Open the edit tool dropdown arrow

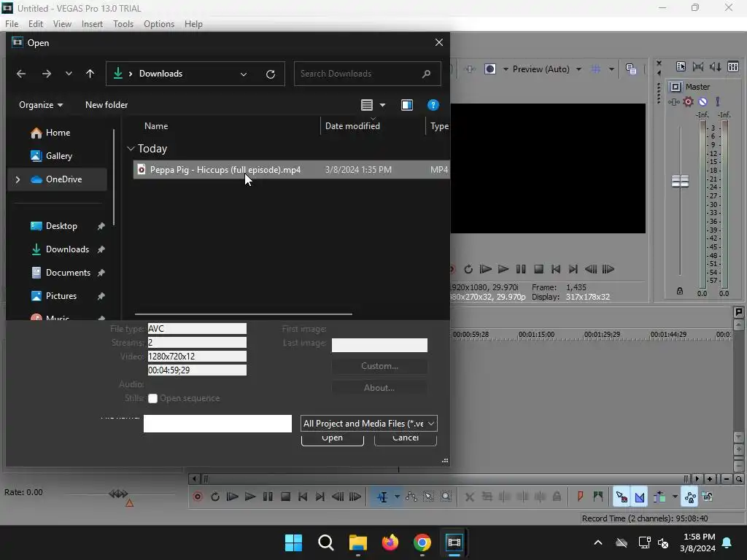tap(396, 497)
